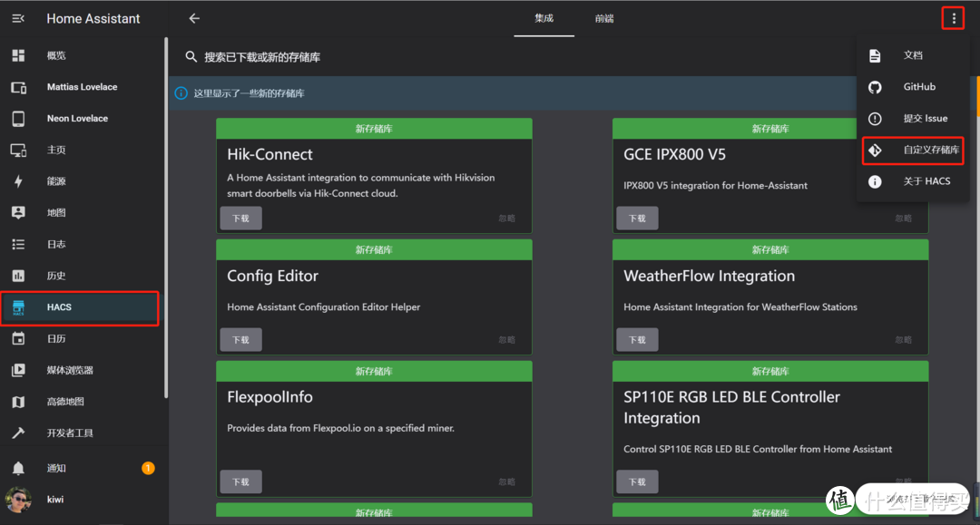Open the 日历 calendar icon
Viewport: 980px width, 525px height.
point(18,339)
